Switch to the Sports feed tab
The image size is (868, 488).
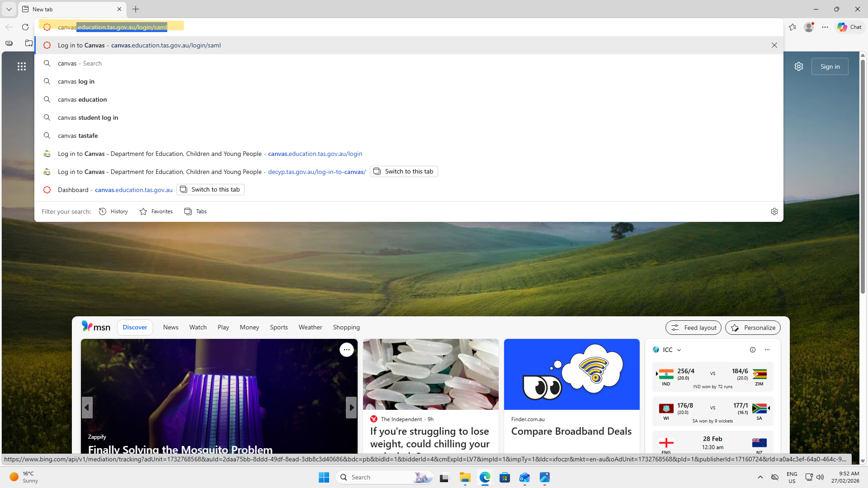[x=278, y=327]
